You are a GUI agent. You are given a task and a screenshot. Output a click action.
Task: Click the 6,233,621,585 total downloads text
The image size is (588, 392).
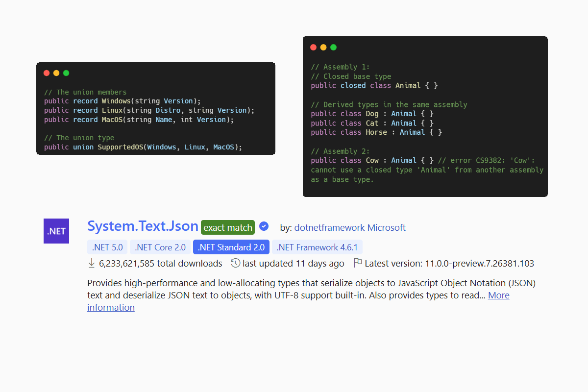tap(161, 264)
